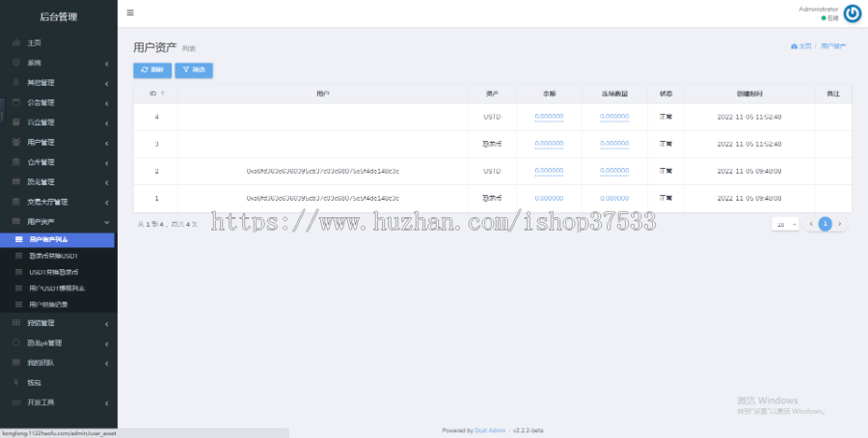The image size is (868, 438).
Task: Click the 刷新 refresh button
Action: point(152,70)
